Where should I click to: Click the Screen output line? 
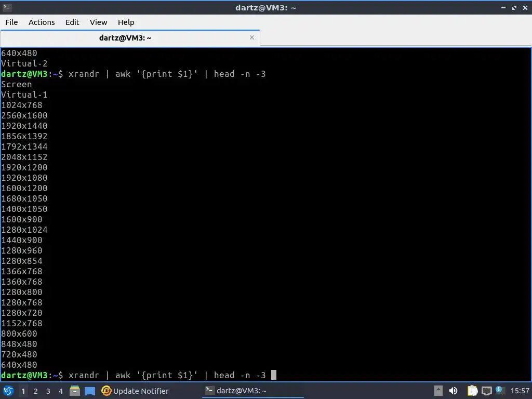[17, 85]
